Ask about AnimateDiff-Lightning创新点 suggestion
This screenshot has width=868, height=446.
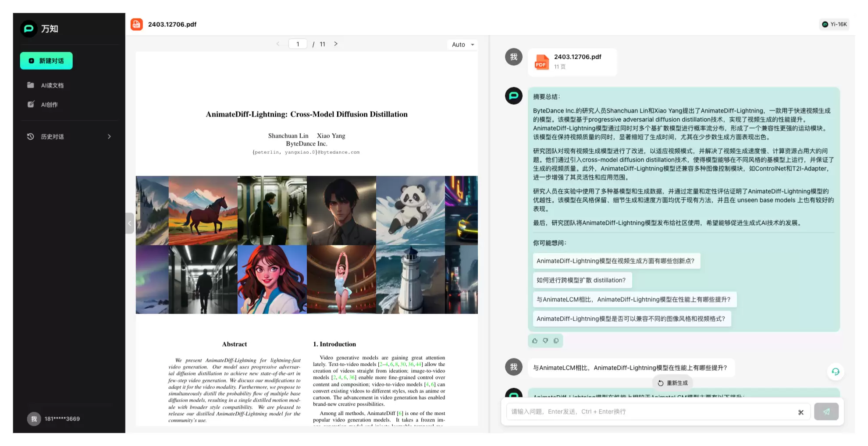616,261
